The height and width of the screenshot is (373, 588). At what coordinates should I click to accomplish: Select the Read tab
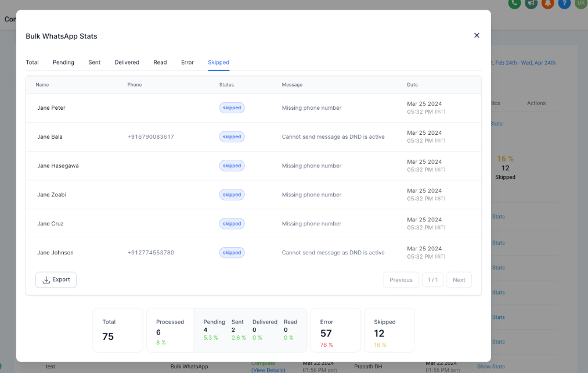160,62
